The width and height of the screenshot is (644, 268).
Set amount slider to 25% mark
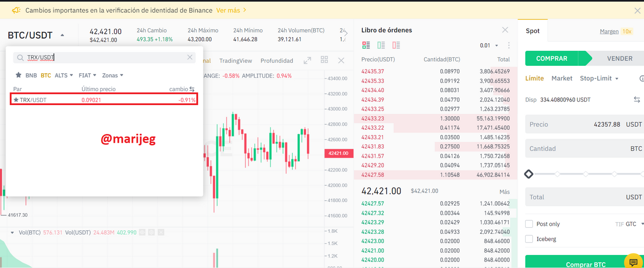point(557,174)
